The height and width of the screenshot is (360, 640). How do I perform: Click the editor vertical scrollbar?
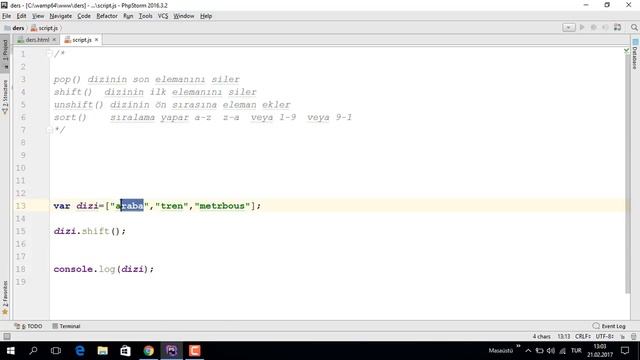627,173
